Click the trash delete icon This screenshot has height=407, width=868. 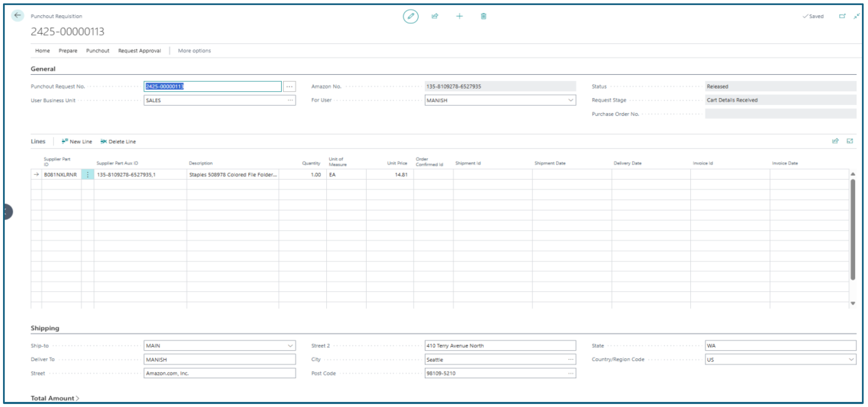point(483,16)
